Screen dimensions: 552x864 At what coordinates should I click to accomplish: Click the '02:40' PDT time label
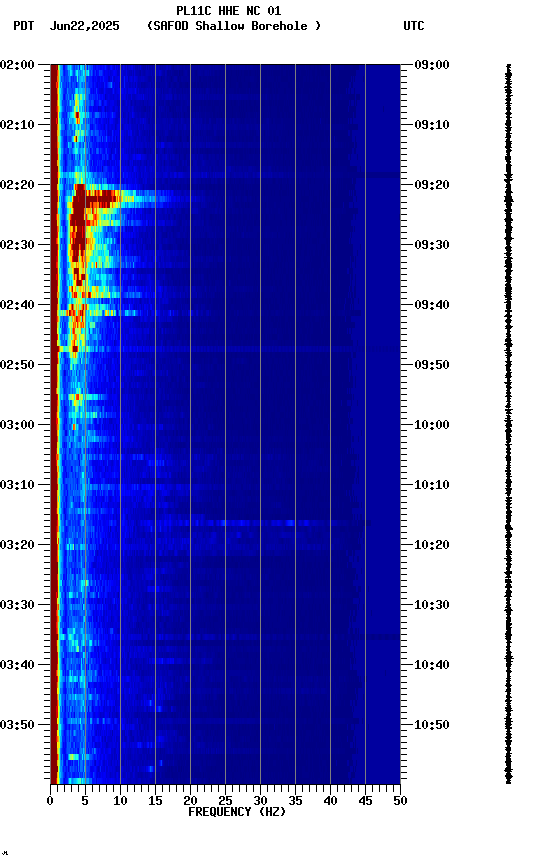[x=17, y=305]
